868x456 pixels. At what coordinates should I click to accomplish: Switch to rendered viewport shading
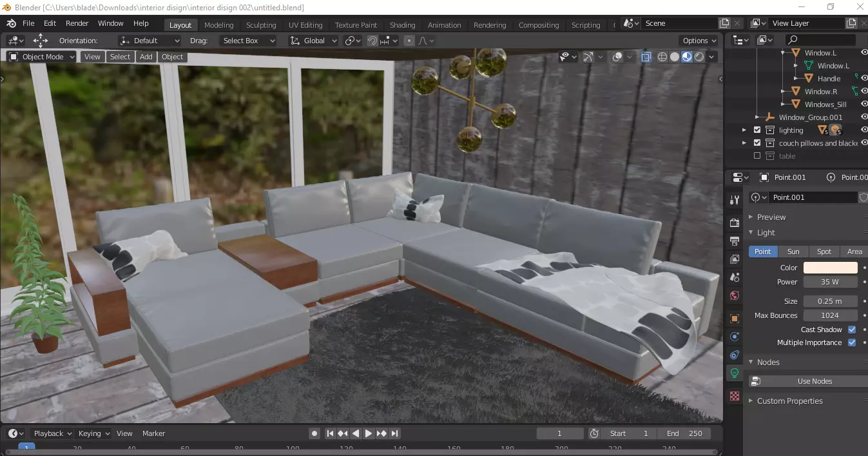[x=699, y=57]
